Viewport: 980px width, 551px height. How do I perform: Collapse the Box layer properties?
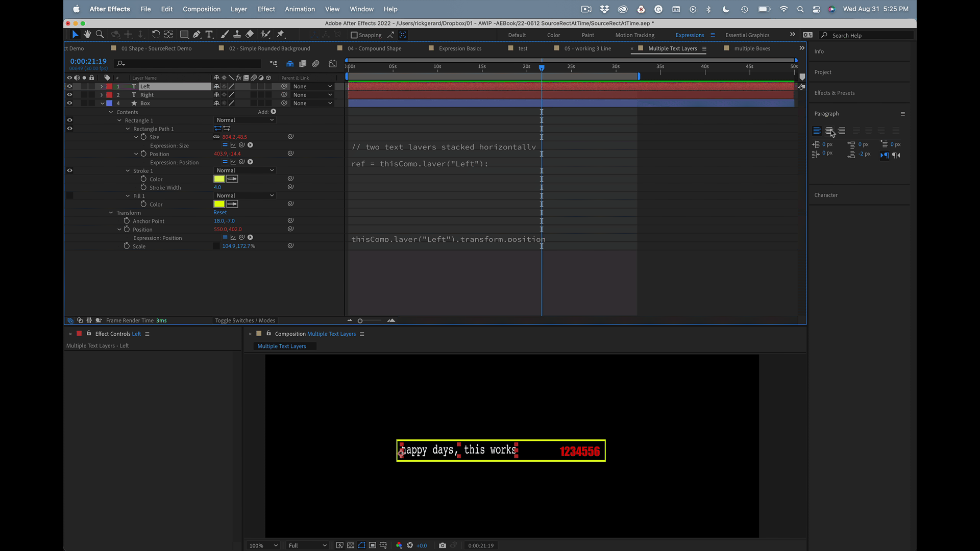tap(102, 103)
